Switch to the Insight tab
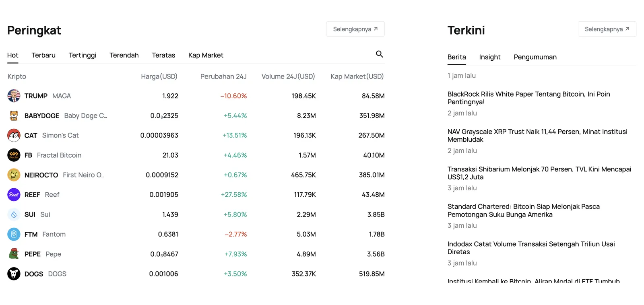Viewport: 644px width, 305px height. pos(490,57)
